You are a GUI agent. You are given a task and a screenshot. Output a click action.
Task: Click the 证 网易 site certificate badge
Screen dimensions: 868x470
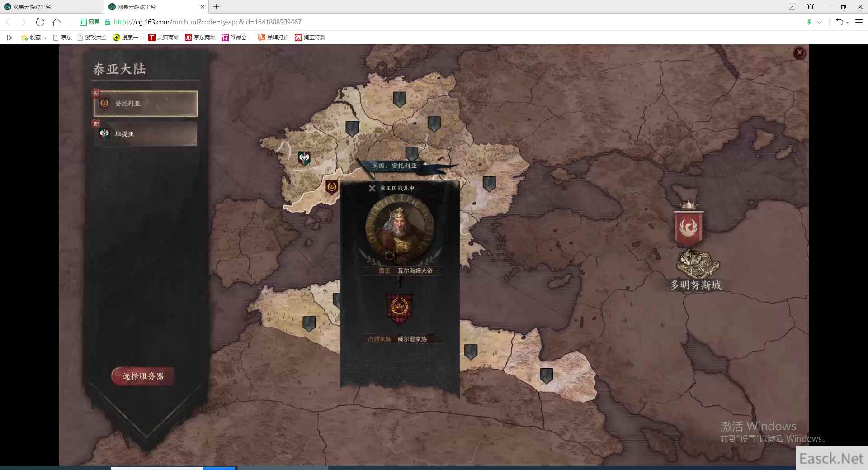[x=89, y=22]
